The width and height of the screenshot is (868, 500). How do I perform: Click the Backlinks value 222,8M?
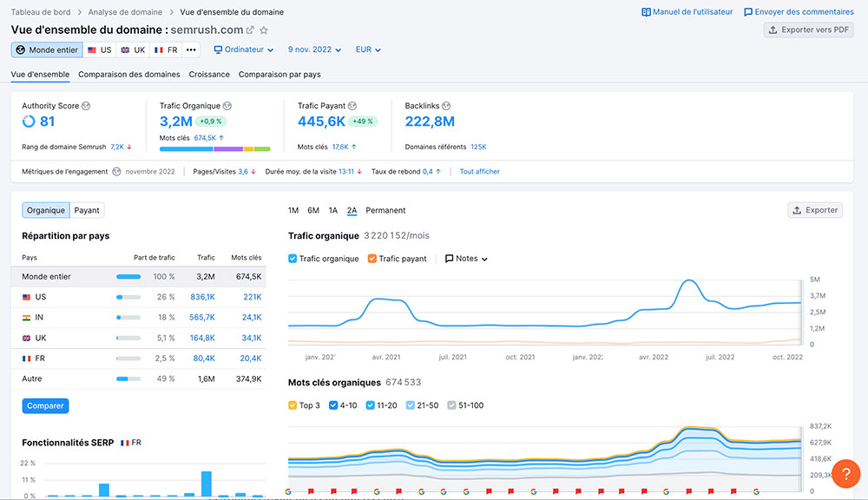pyautogui.click(x=430, y=122)
